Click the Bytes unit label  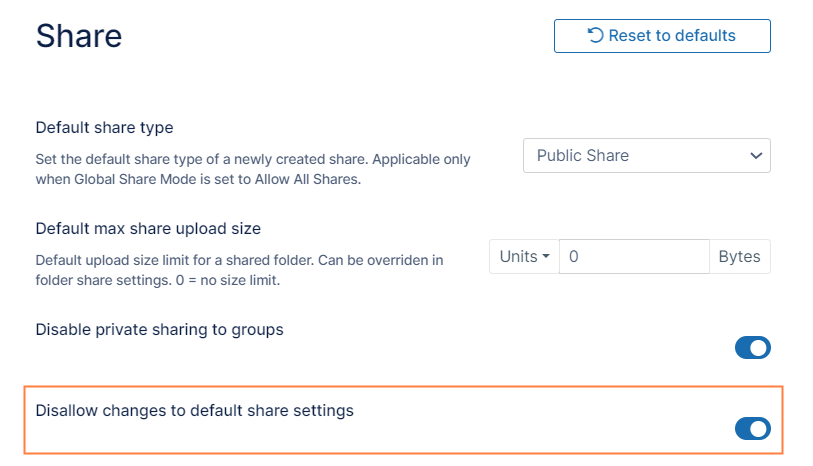point(740,256)
